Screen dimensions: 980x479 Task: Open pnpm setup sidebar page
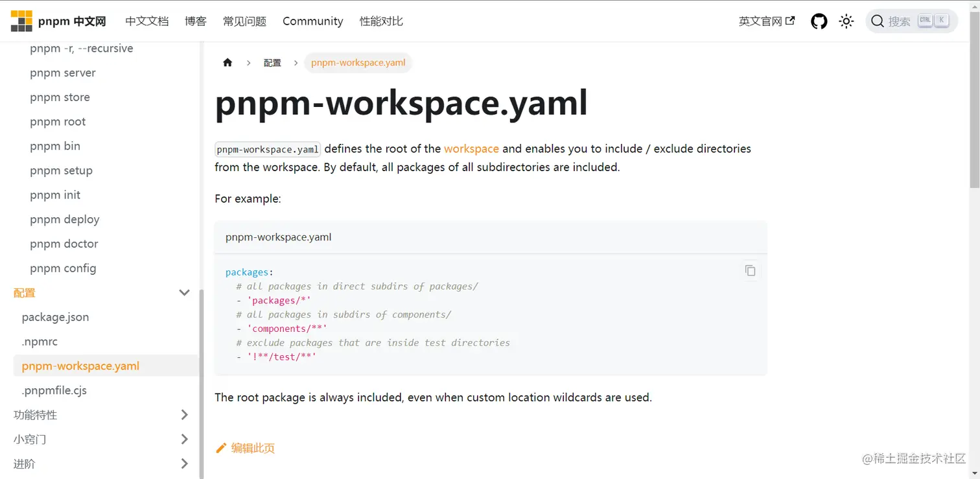point(61,170)
